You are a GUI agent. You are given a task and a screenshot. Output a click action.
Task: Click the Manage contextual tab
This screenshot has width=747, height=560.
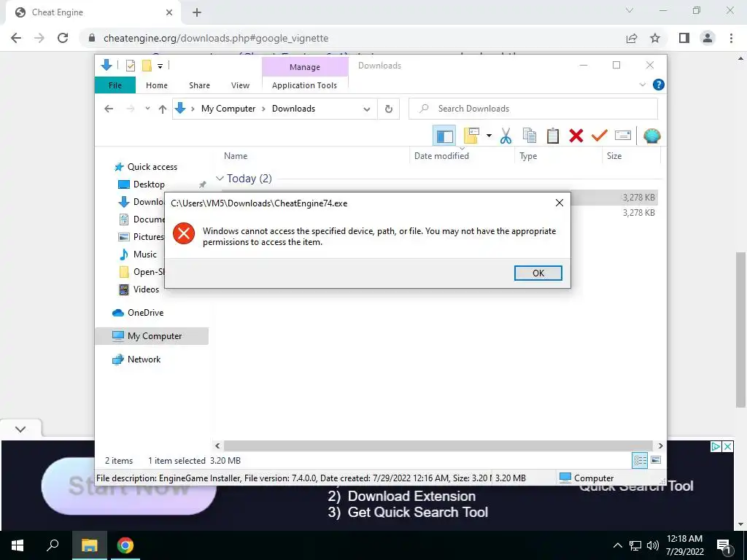coord(305,67)
